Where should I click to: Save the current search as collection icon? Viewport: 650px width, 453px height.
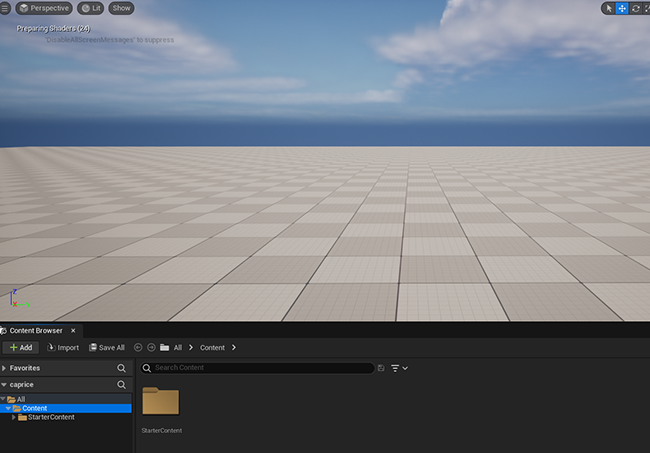(x=380, y=368)
